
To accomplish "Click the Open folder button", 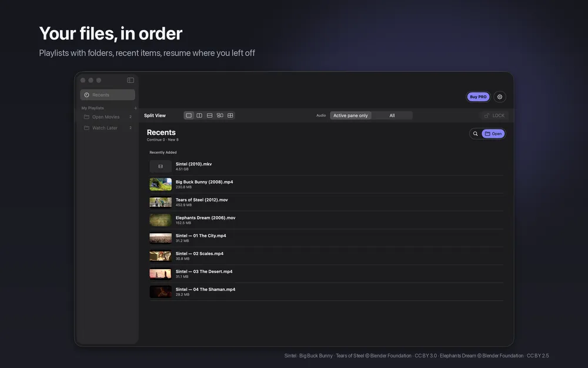I will click(493, 134).
